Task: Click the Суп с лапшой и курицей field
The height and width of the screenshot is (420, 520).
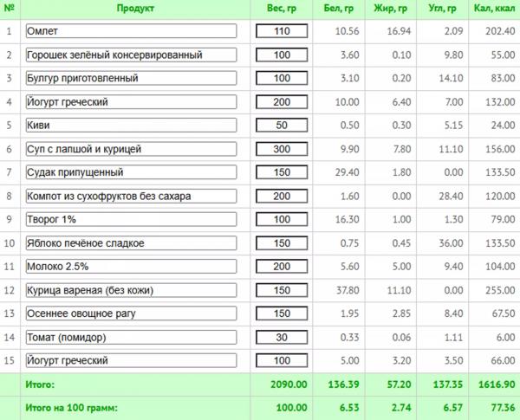Action: (132, 149)
